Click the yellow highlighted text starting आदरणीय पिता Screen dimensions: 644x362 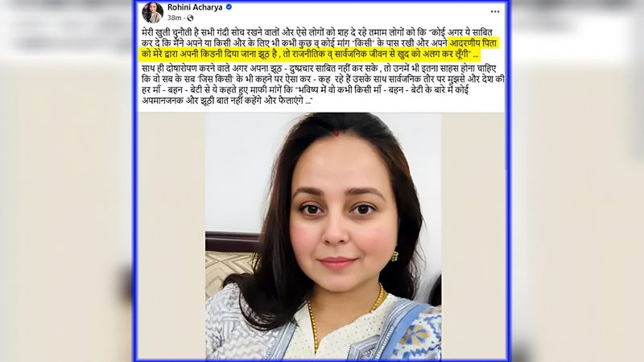(x=319, y=48)
